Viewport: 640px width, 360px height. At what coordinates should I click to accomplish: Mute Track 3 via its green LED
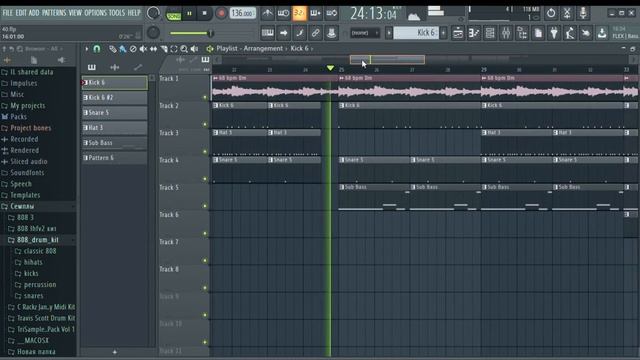point(205,152)
